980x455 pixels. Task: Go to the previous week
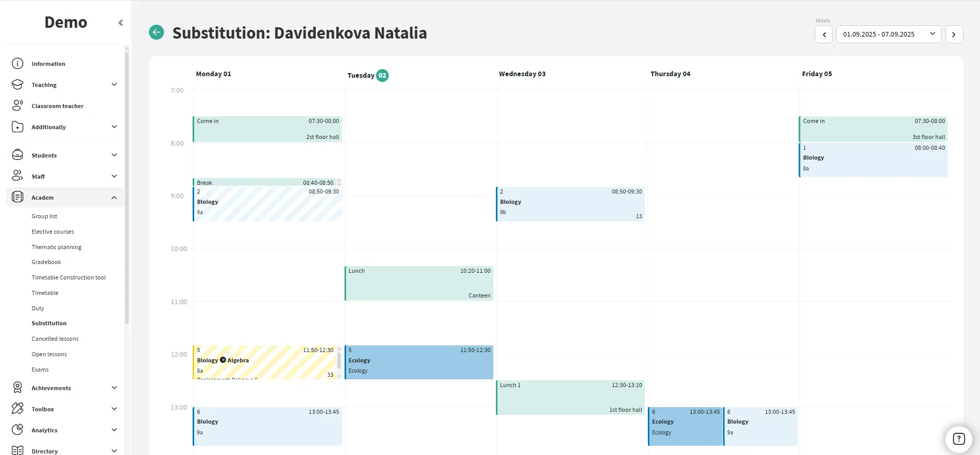(824, 34)
